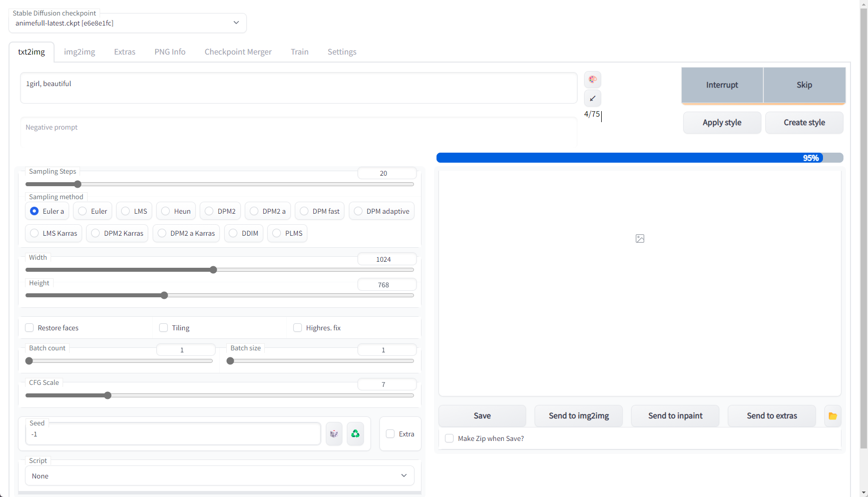Select DPM2 a Karras sampler
The width and height of the screenshot is (868, 497).
click(x=186, y=233)
